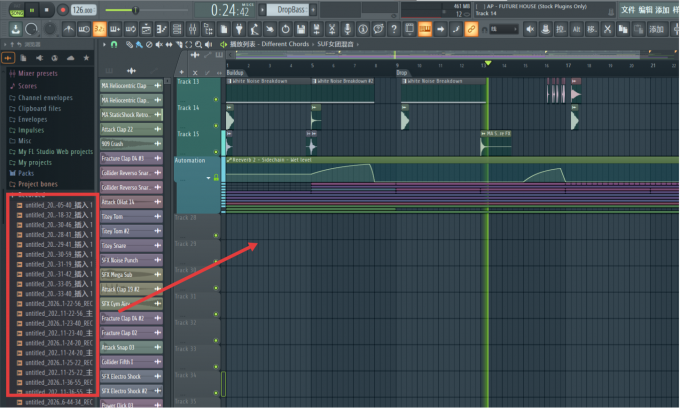
Task: Click the browser cloud tab icon
Action: (x=70, y=58)
